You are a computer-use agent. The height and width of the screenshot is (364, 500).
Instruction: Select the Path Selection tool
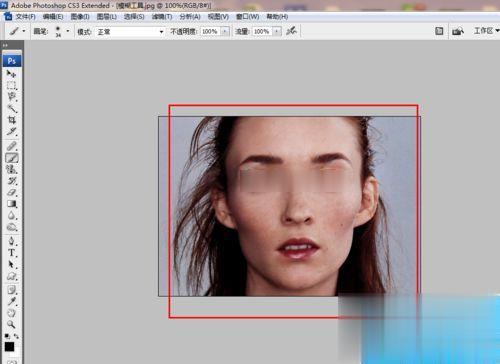click(11, 264)
